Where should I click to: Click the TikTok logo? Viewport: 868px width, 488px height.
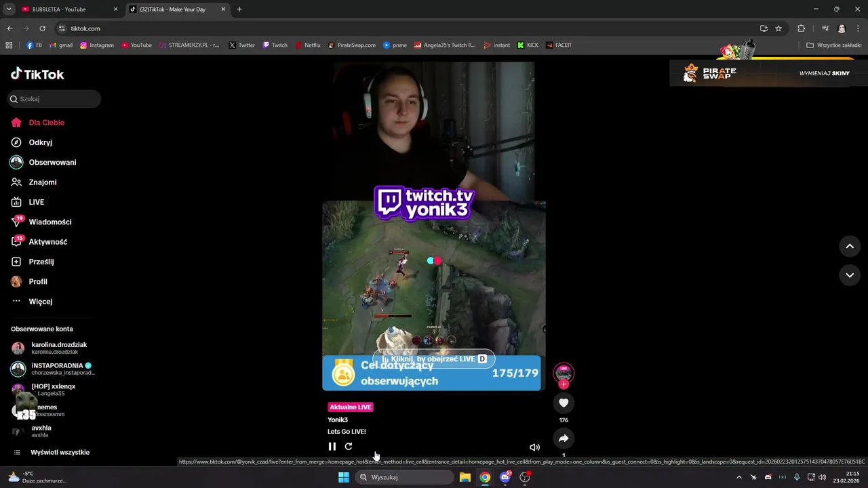click(37, 74)
